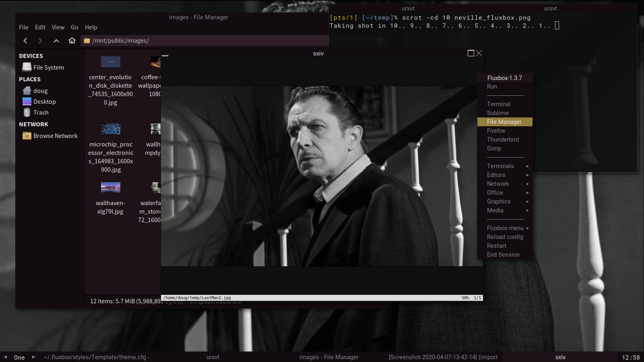644x362 pixels.
Task: Open the File menu
Action: click(x=24, y=27)
